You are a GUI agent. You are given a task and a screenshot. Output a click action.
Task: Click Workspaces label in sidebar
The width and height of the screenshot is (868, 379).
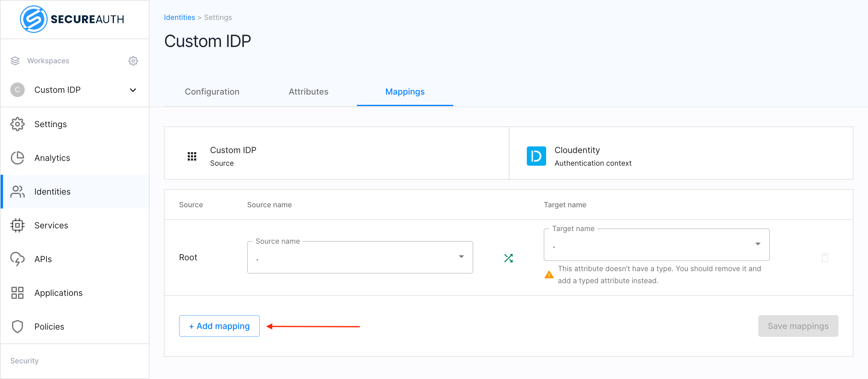(48, 61)
